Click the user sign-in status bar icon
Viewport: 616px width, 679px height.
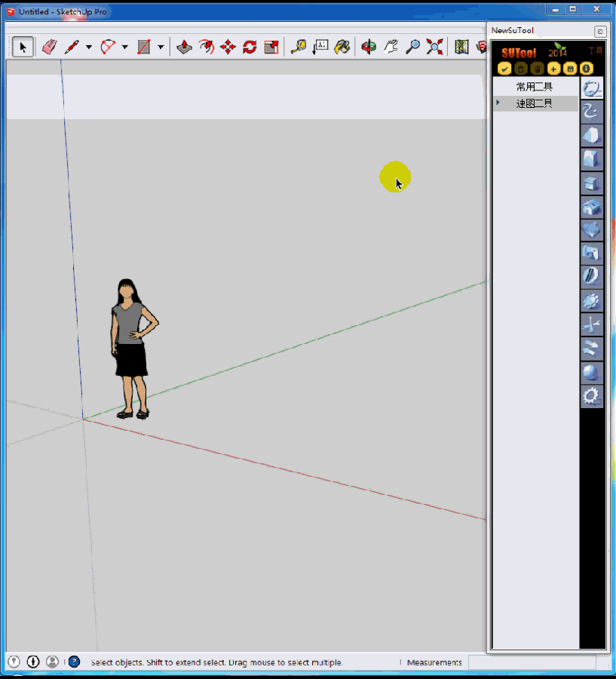52,662
